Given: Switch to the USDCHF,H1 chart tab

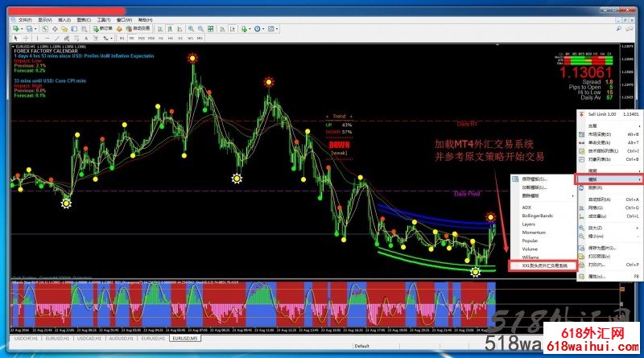Looking at the screenshot, I should click(x=26, y=339).
